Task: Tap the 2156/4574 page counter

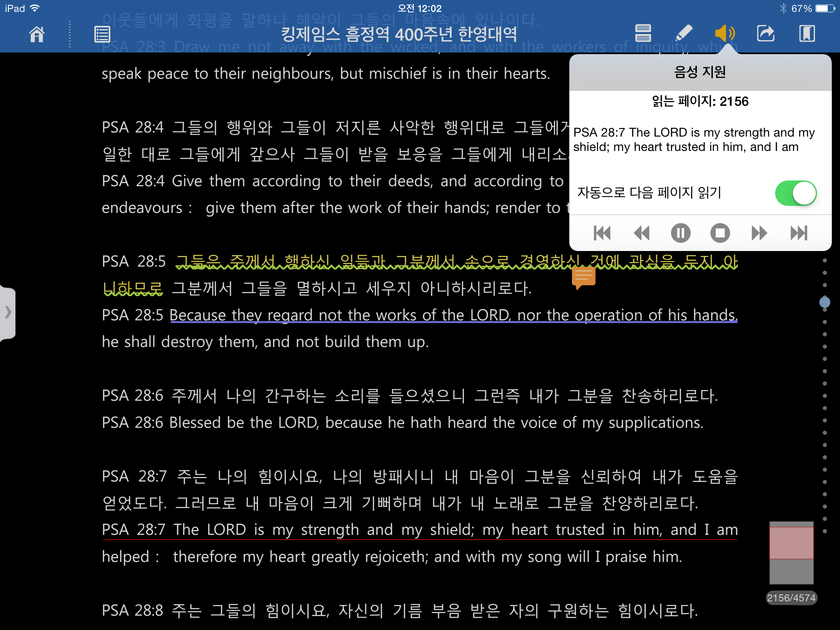Action: click(791, 598)
